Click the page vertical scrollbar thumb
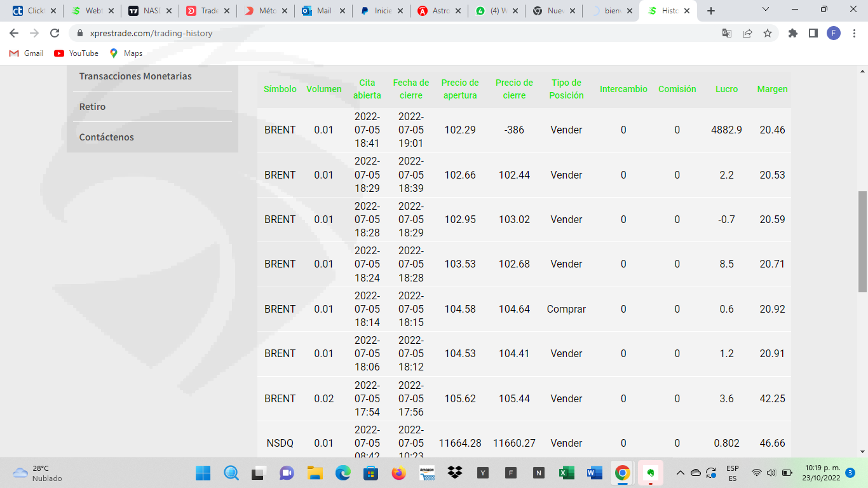The height and width of the screenshot is (488, 868). [863, 241]
